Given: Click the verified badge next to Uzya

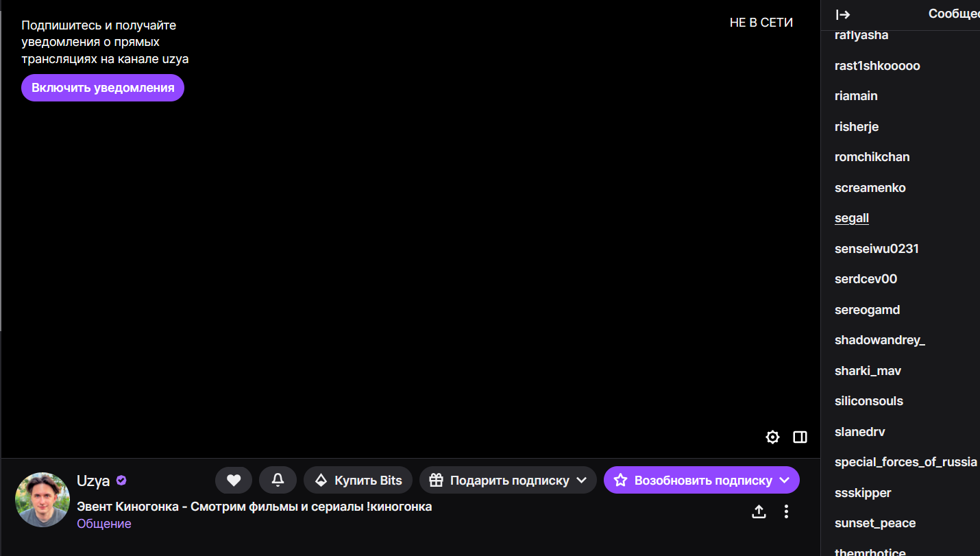Looking at the screenshot, I should point(121,481).
